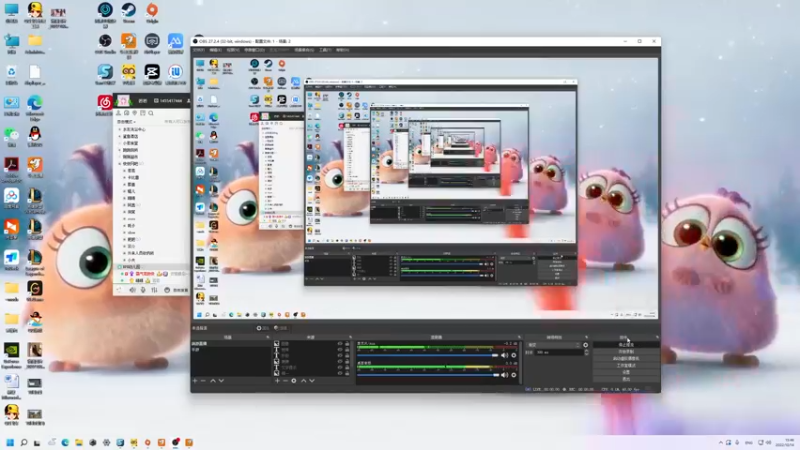Click the Stop Streaming button in Controls
800x450 pixels.
click(626, 345)
